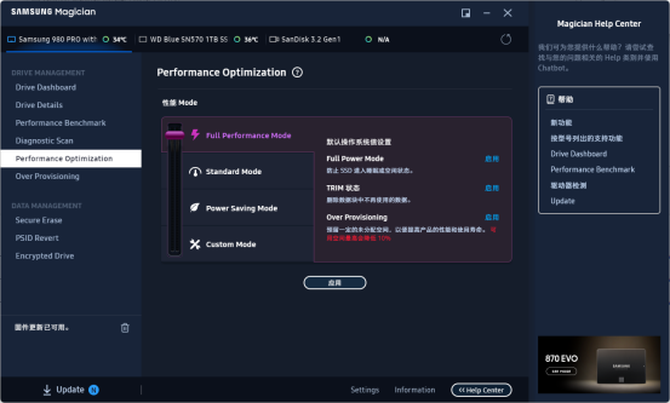
Task: Open Drive Dashboard in the left sidebar
Action: click(46, 87)
